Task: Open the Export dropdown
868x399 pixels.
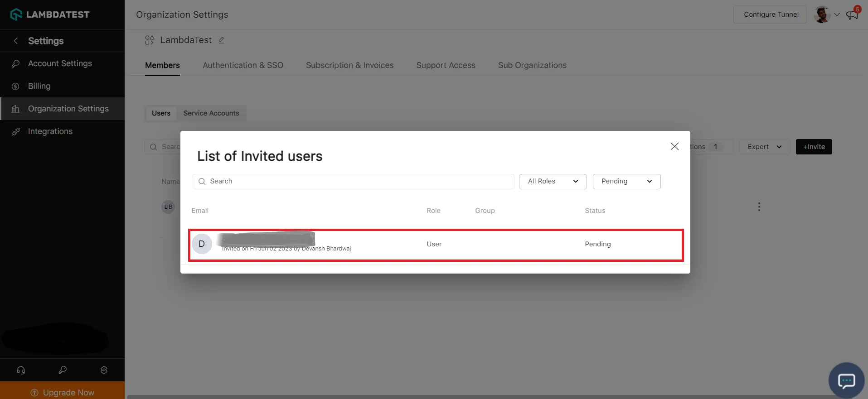Action: pos(764,147)
